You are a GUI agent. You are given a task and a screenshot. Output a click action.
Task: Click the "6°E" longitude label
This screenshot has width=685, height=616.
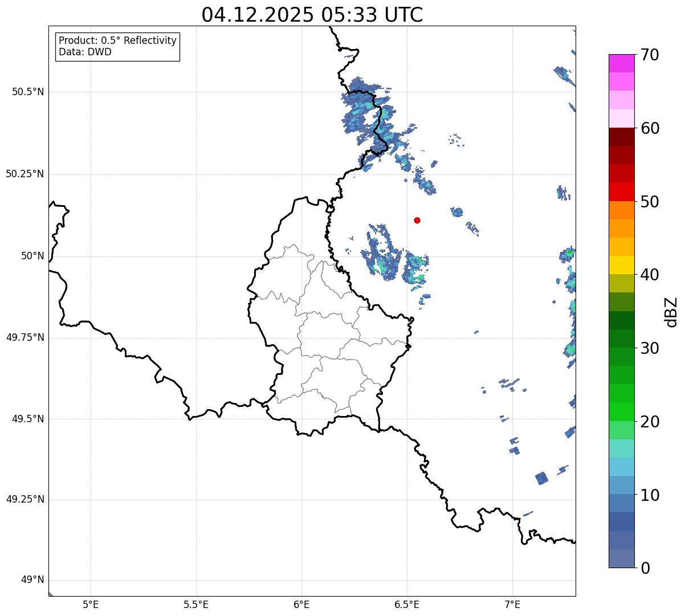point(301,604)
